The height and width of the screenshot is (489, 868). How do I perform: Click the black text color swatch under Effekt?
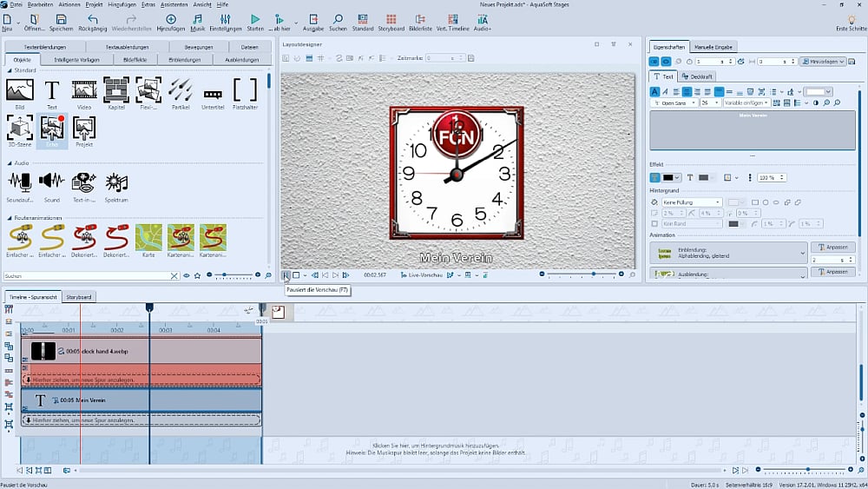670,177
